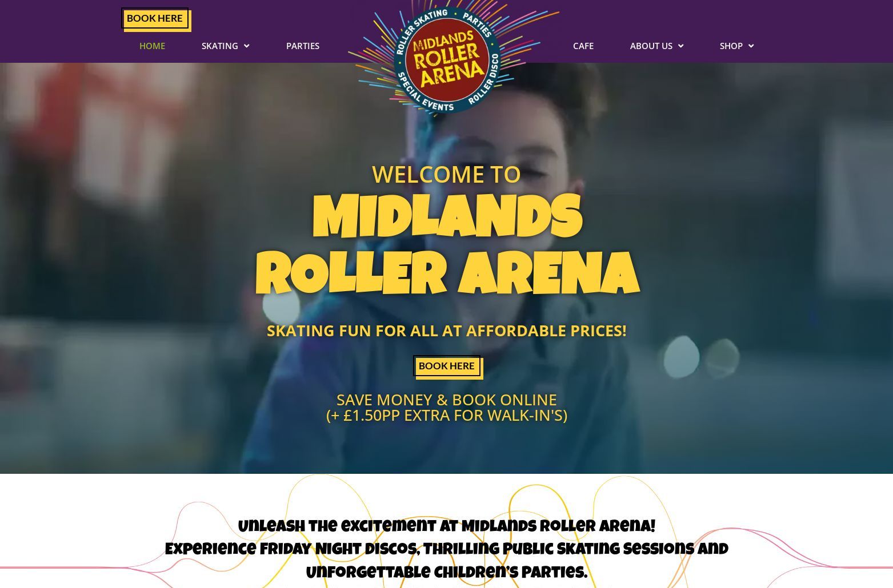Click the ROLLER ARENA hero title line
The image size is (893, 588).
447,275
